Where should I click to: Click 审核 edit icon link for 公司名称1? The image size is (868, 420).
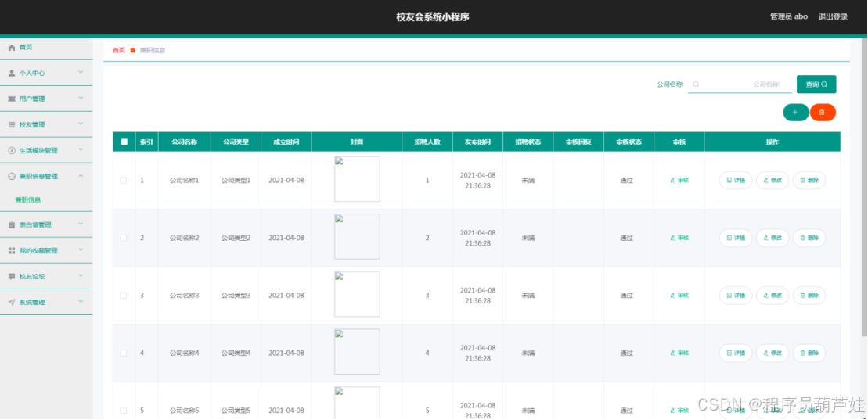[x=679, y=181]
